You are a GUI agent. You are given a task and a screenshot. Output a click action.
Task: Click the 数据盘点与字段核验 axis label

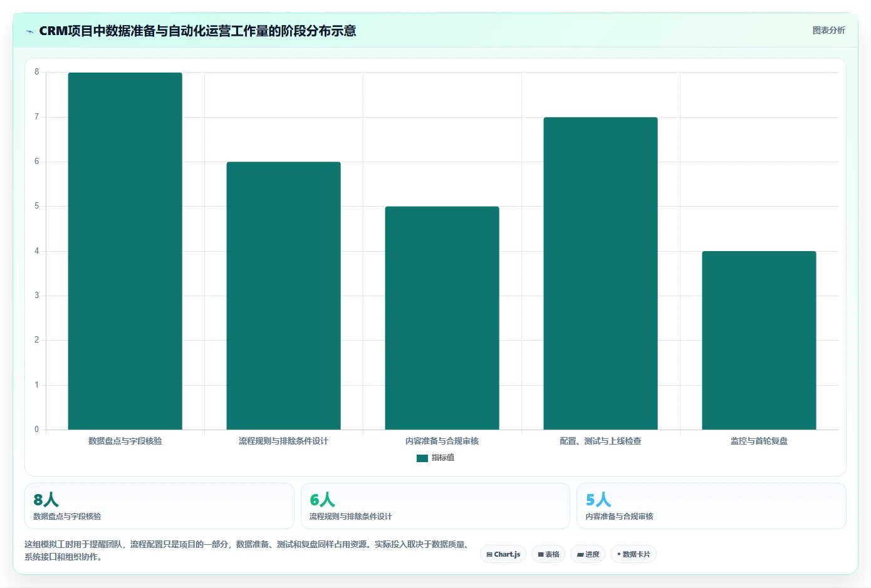coord(125,441)
